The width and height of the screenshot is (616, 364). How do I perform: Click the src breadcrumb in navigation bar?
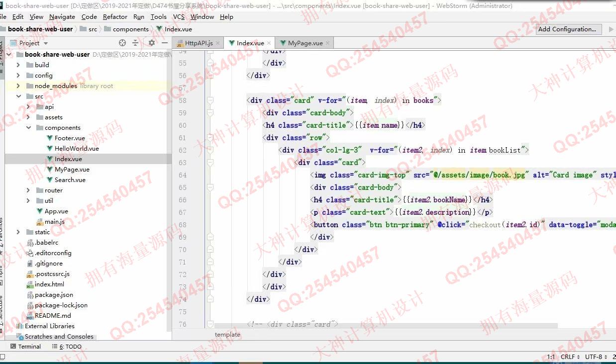89,29
